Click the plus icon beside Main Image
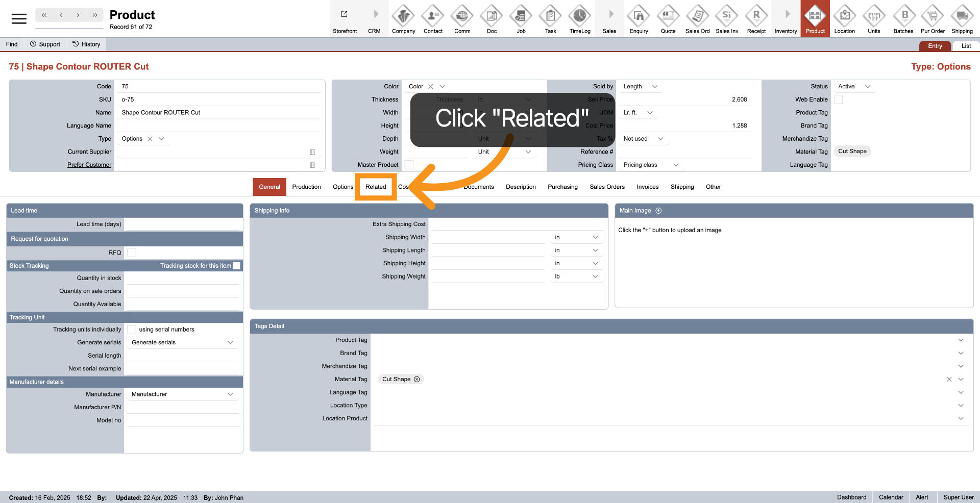Image resolution: width=980 pixels, height=503 pixels. 658,211
